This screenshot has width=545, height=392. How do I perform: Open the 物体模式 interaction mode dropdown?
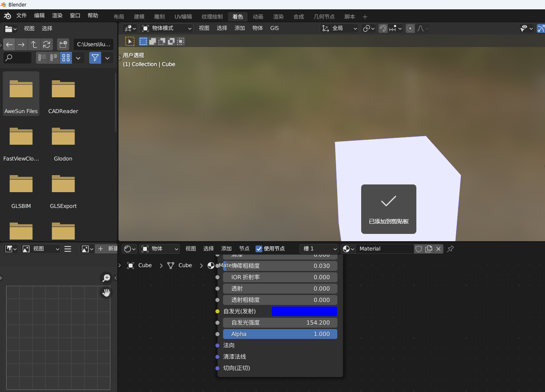(x=166, y=28)
